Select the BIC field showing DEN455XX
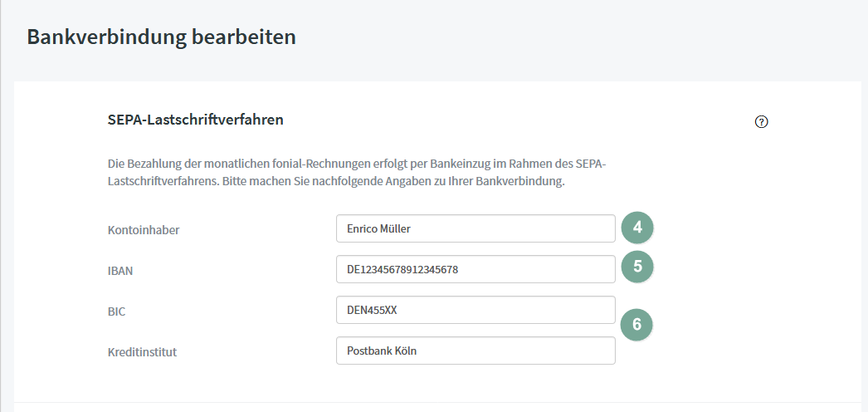This screenshot has width=868, height=412. (x=475, y=310)
